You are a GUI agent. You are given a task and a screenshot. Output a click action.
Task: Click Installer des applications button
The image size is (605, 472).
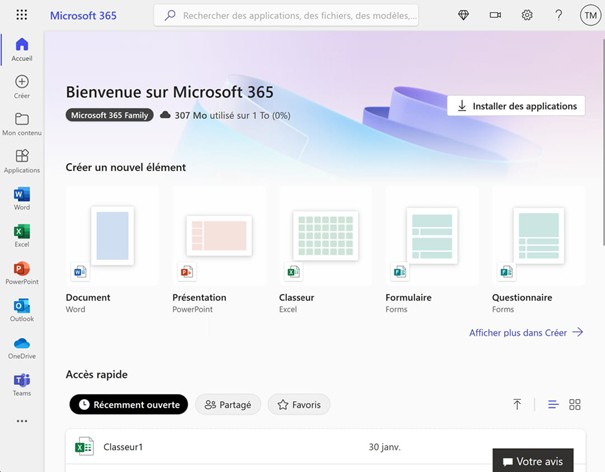click(x=516, y=106)
